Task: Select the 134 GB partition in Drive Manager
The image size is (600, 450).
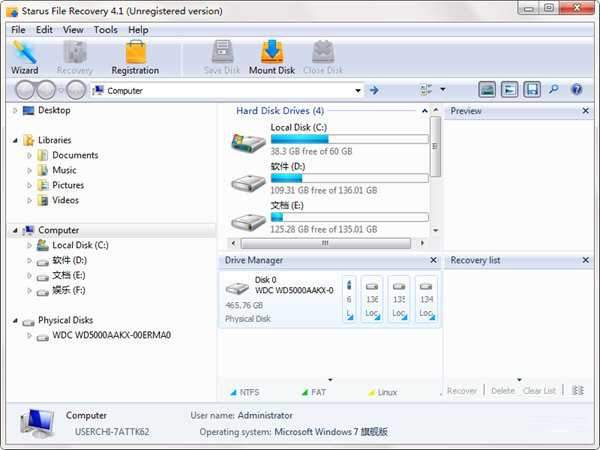Action: point(426,300)
